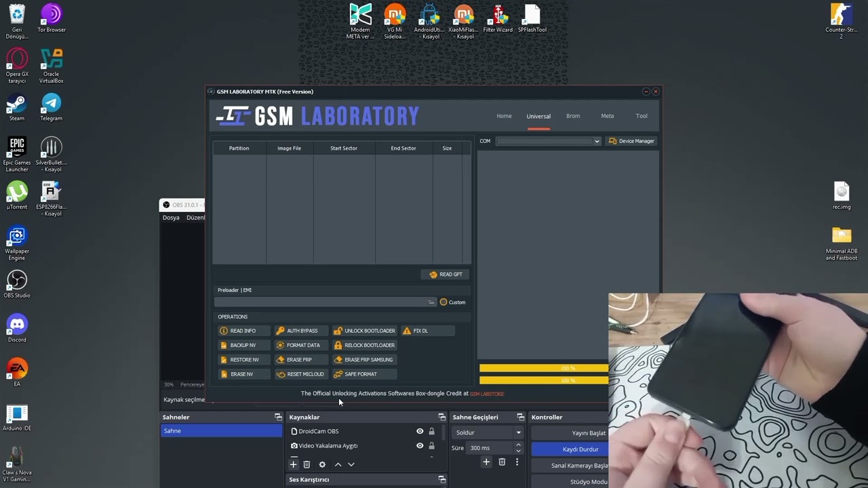Enable the Custom preloader option
Viewport: 868px width, 488px height.
(452, 302)
